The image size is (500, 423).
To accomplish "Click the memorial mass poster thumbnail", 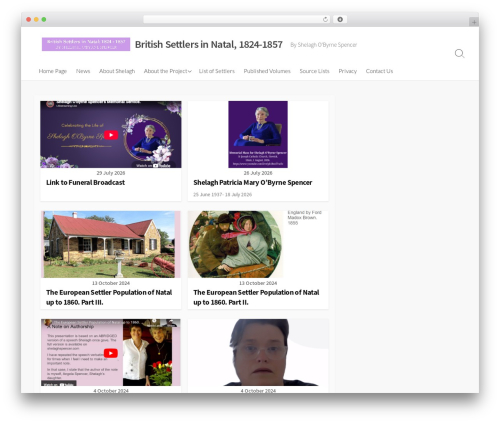I will tap(258, 134).
